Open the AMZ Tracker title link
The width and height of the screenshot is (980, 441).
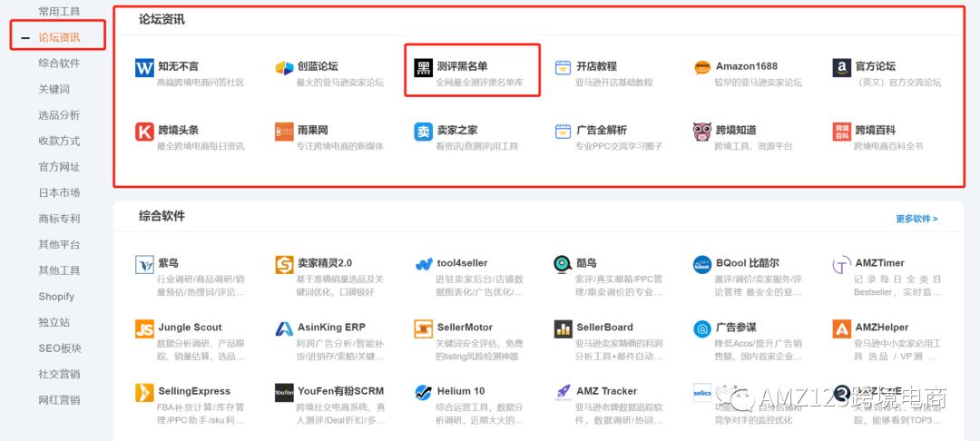[606, 391]
